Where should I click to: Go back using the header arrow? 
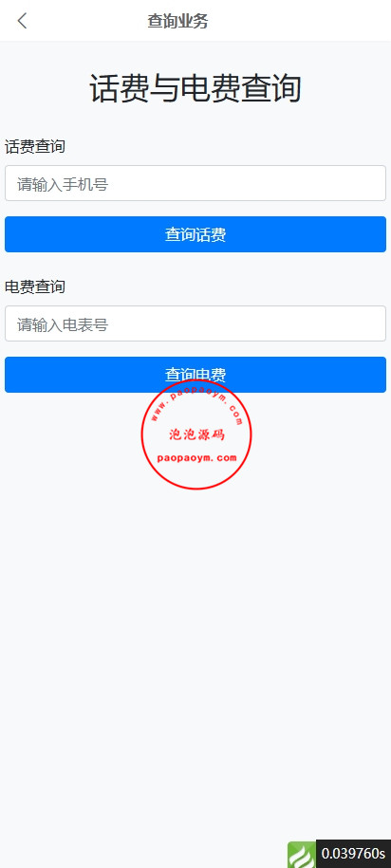(x=22, y=21)
